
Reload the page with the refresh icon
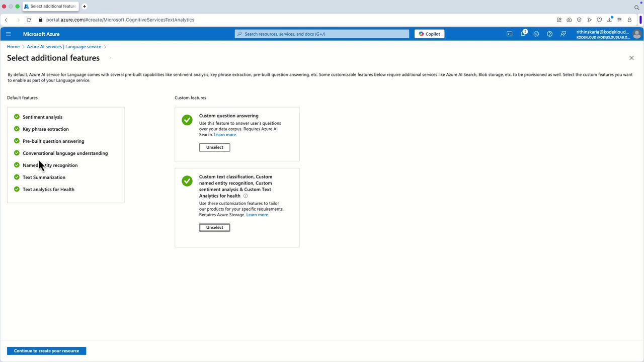[x=29, y=20]
